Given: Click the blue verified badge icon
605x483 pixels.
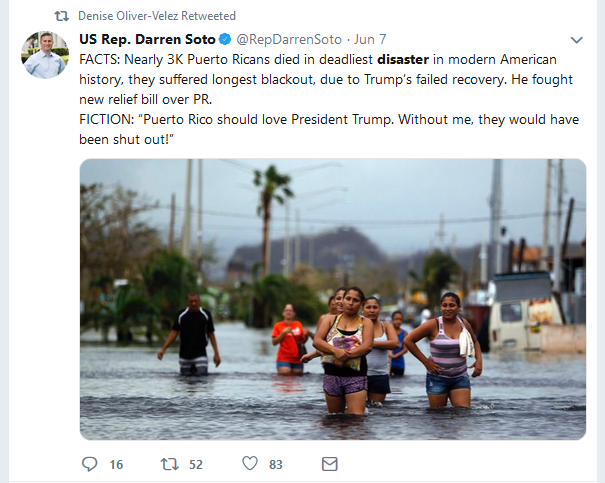Looking at the screenshot, I should pyautogui.click(x=225, y=39).
